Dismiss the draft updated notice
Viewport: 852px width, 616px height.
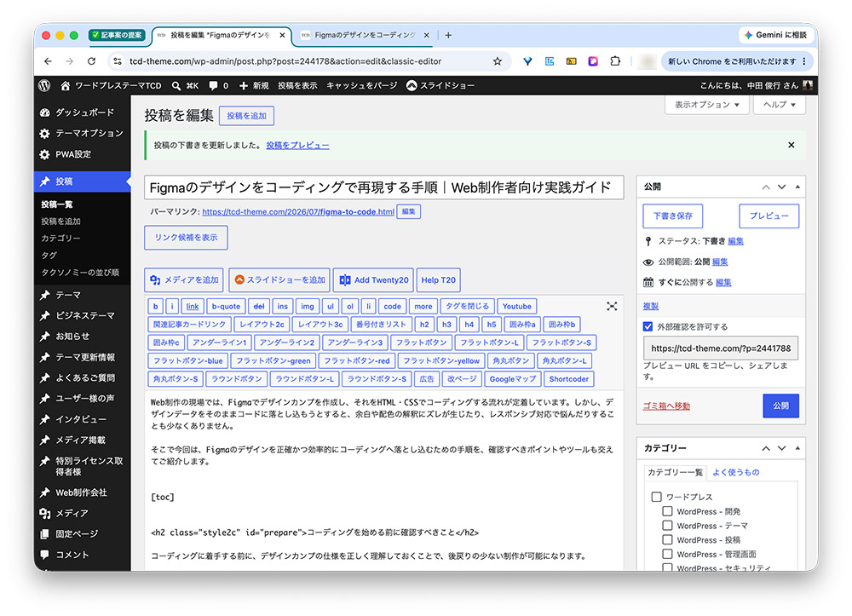click(792, 145)
